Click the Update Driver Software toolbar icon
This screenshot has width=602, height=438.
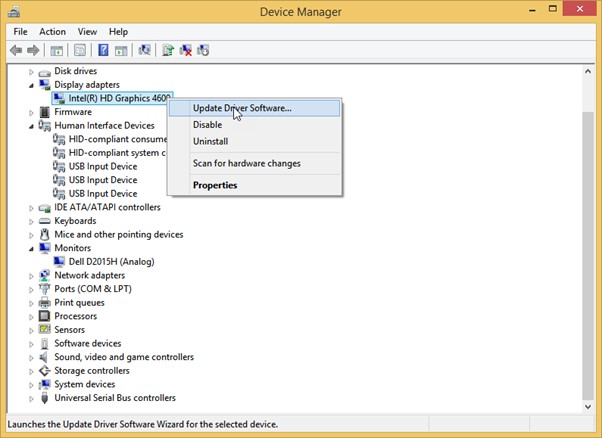tap(168, 50)
